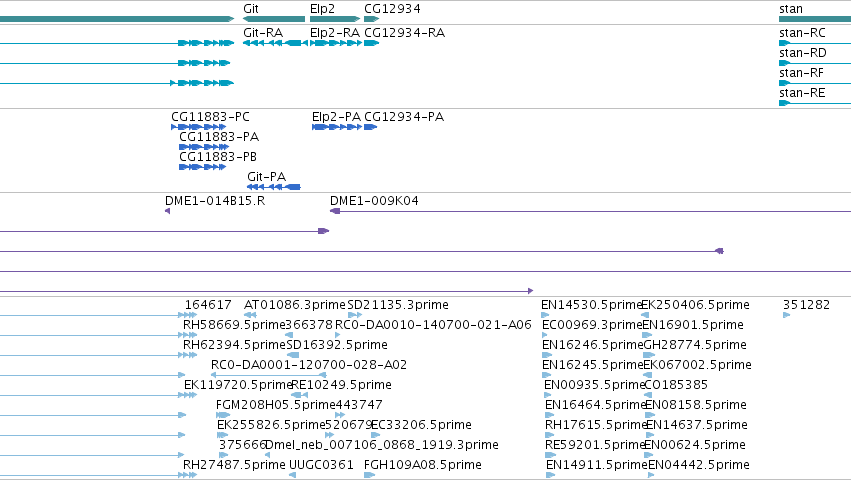The image size is (851, 480).
Task: Select the CG11883-PB exon glyph
Action: coord(202,167)
